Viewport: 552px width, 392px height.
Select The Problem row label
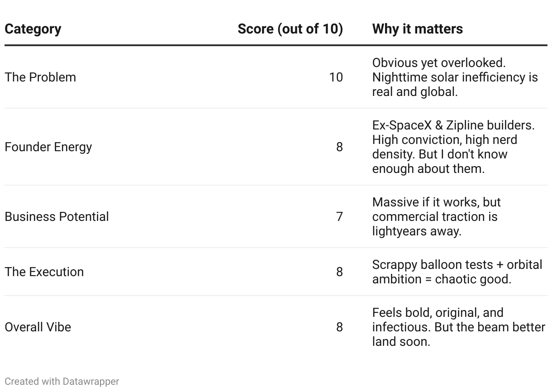click(40, 77)
